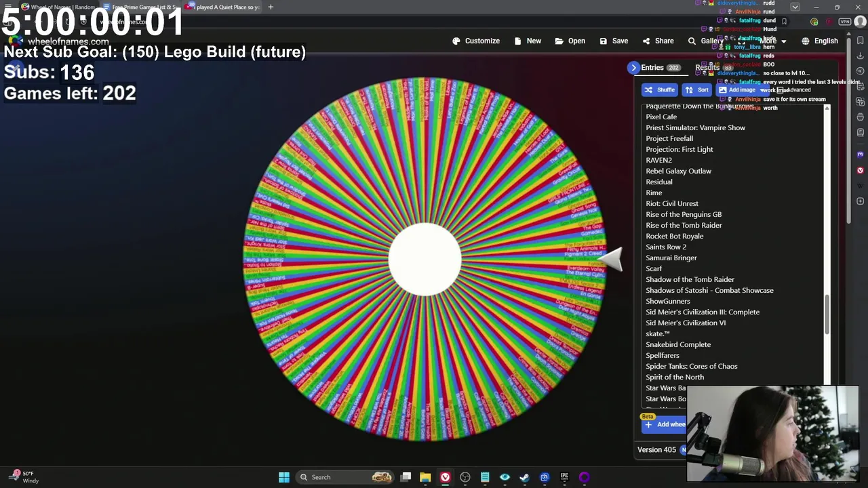Open OBS Studio from taskbar
868x488 pixels.
465,477
